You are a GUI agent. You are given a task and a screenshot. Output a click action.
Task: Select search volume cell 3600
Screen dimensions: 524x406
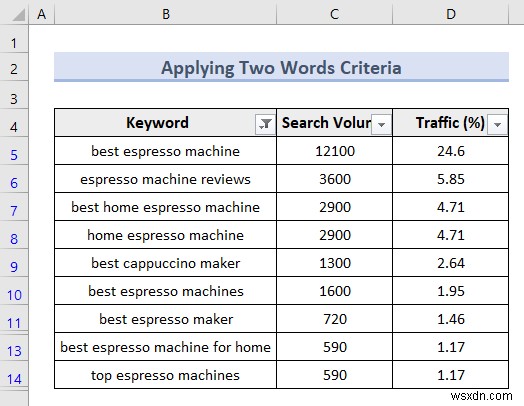[x=335, y=179]
